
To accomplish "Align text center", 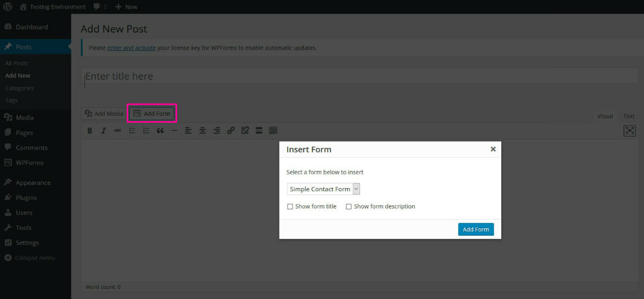I will pyautogui.click(x=202, y=130).
